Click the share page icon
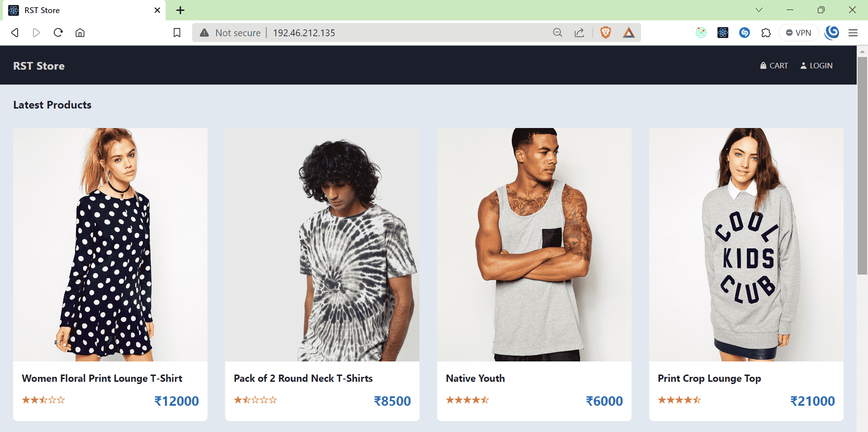868x432 pixels. [579, 33]
